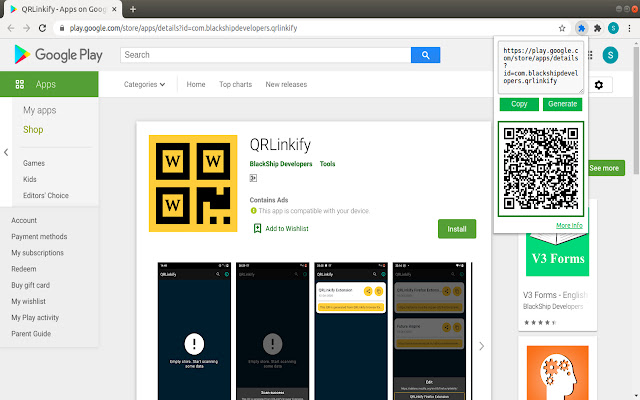Click Buy gift card
The height and width of the screenshot is (400, 640).
click(31, 285)
